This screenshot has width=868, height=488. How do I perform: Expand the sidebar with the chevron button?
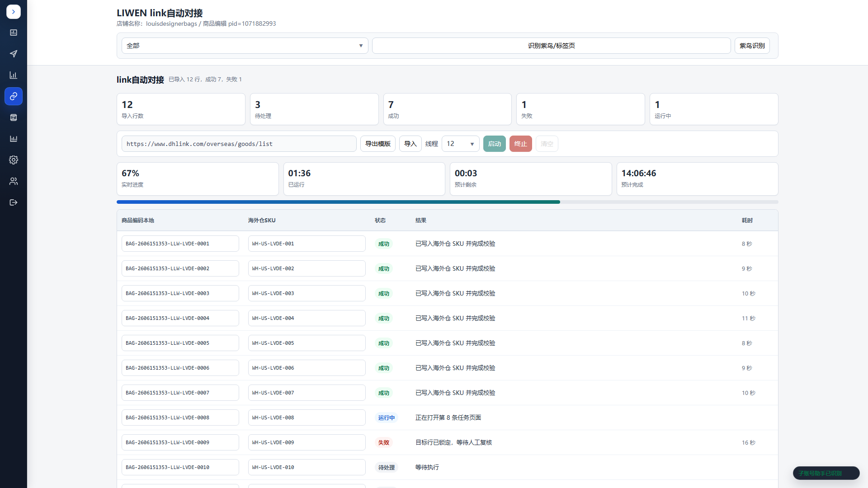click(14, 12)
